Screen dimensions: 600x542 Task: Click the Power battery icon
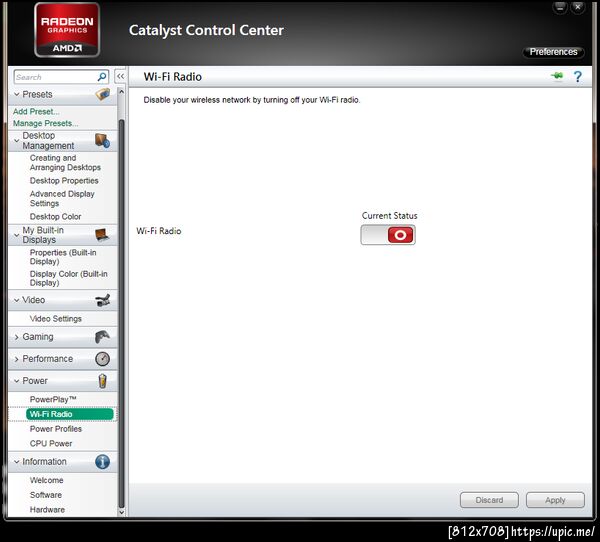[102, 381]
